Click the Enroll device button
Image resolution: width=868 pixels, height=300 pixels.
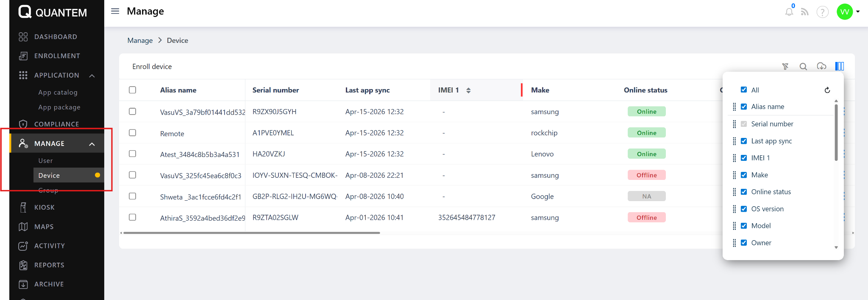(152, 67)
